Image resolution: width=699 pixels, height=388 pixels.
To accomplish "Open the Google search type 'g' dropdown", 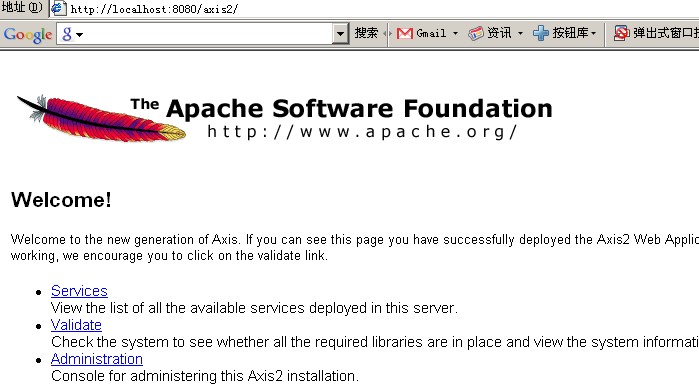I will click(73, 34).
